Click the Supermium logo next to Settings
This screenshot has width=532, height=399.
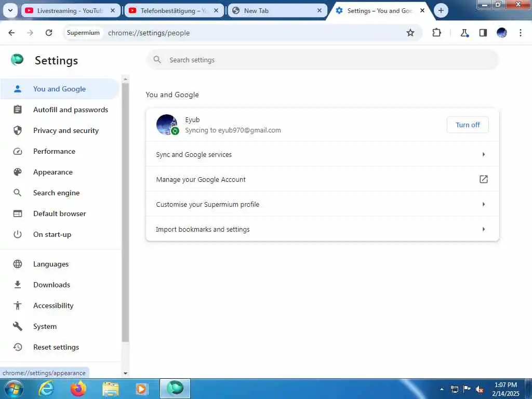(17, 60)
